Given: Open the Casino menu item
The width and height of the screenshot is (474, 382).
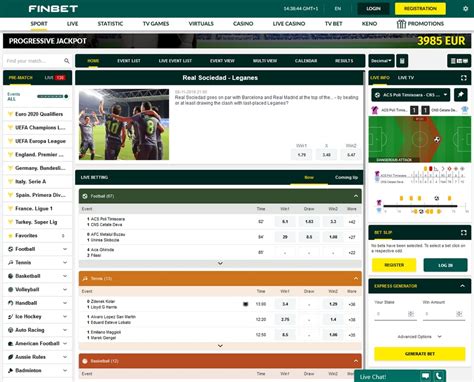Looking at the screenshot, I should (243, 24).
